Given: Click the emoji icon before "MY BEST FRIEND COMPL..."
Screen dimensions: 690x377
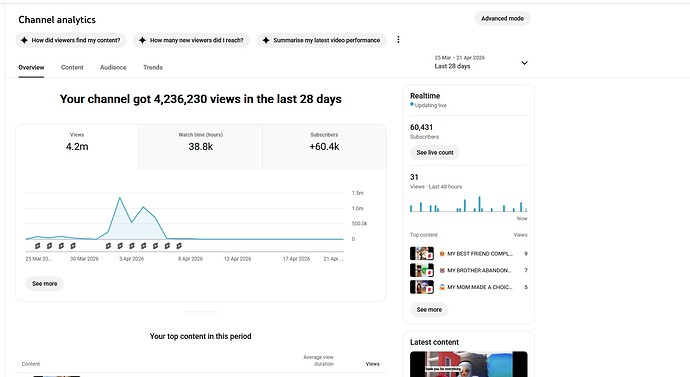Looking at the screenshot, I should coord(442,253).
